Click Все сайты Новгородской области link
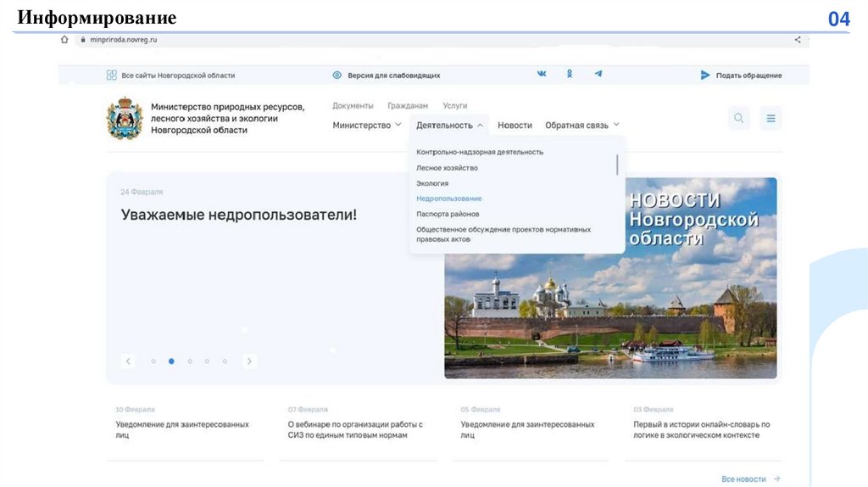This screenshot has width=868, height=487. (178, 76)
